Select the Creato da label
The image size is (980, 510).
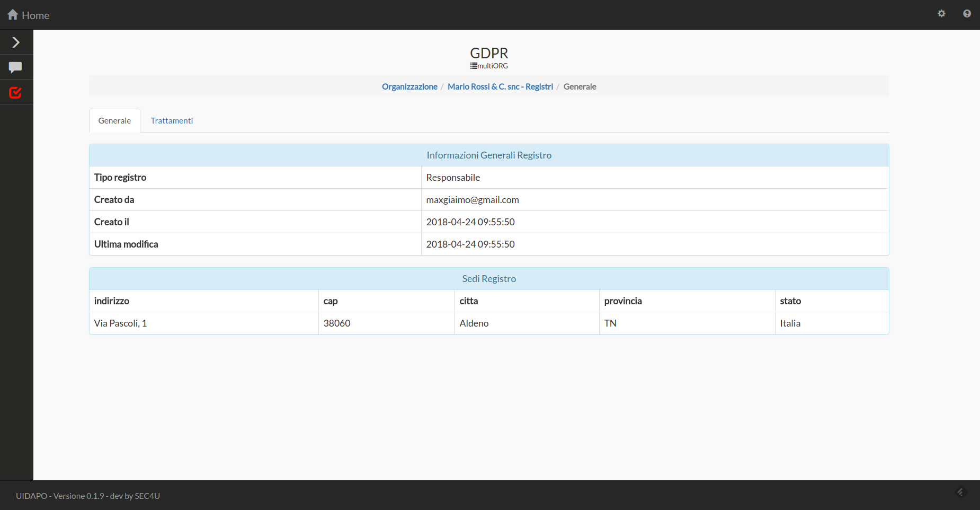point(114,200)
